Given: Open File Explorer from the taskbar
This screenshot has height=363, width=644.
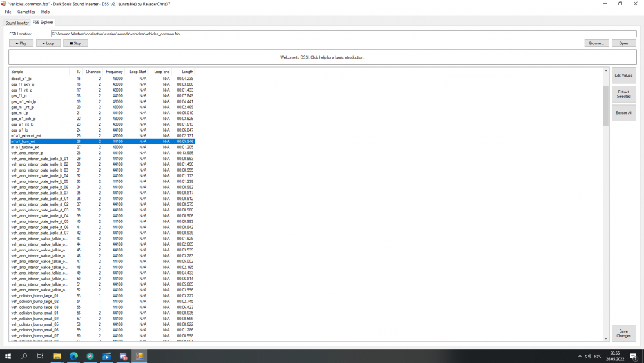Looking at the screenshot, I should coord(57,356).
